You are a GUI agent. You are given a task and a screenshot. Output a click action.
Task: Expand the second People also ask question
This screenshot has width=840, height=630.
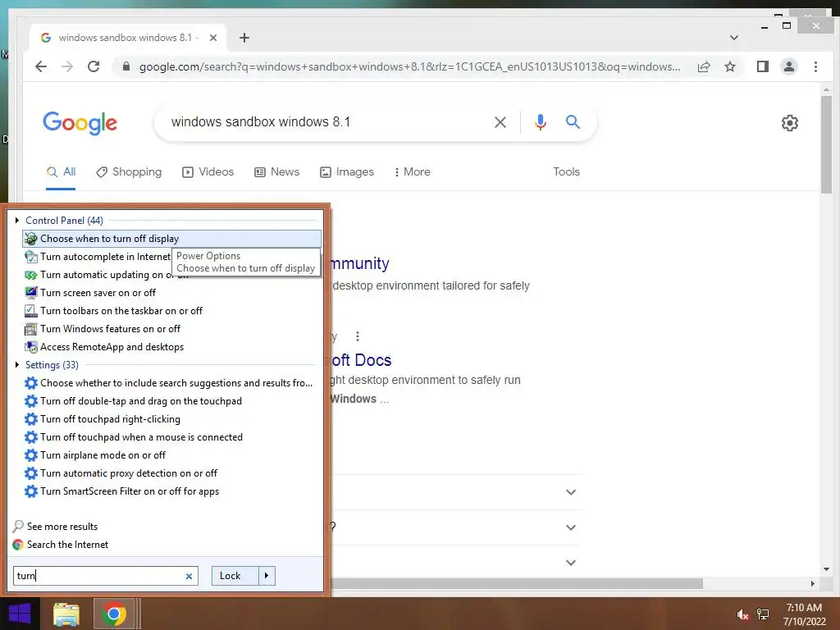571,527
